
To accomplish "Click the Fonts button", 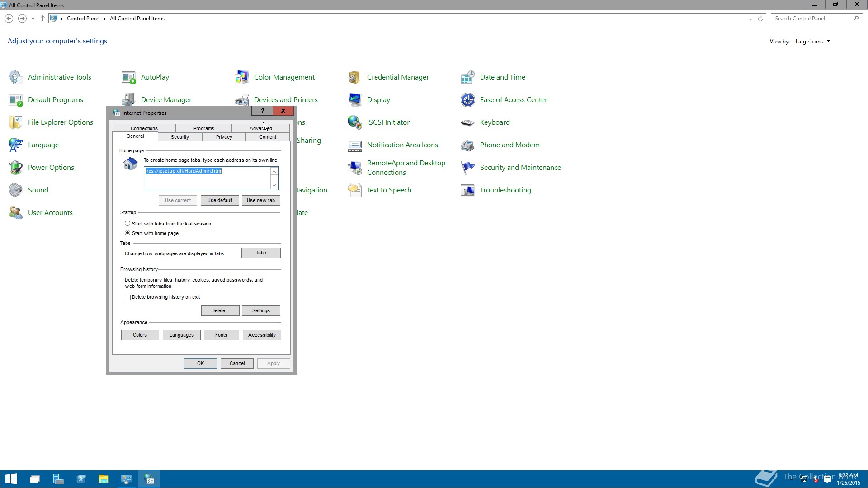I will pyautogui.click(x=222, y=335).
